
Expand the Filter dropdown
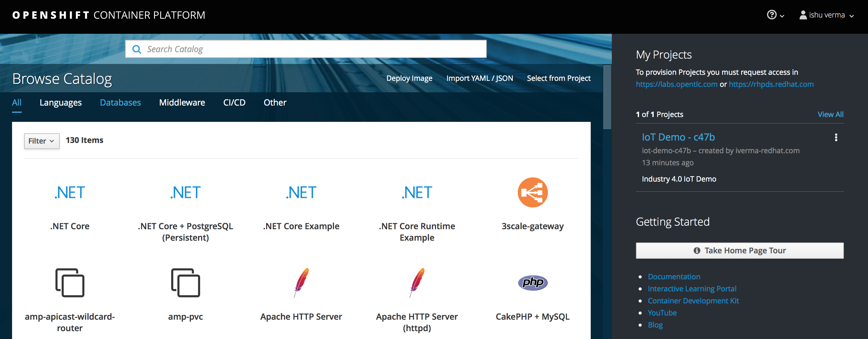pyautogui.click(x=42, y=141)
